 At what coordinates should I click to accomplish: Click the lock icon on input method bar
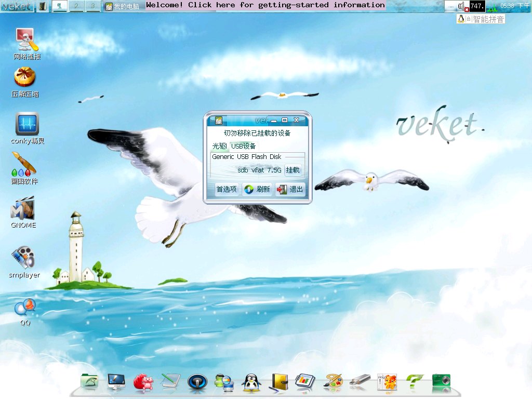(469, 19)
